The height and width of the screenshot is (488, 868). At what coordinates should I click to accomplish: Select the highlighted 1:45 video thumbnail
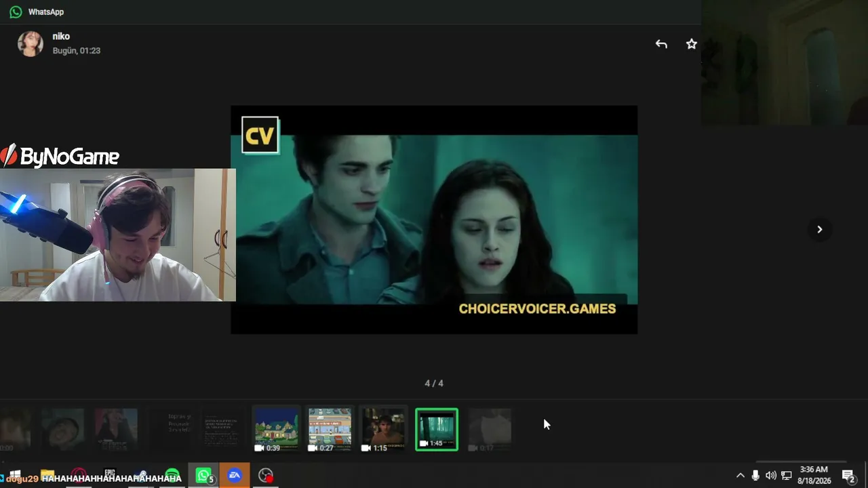click(x=437, y=430)
